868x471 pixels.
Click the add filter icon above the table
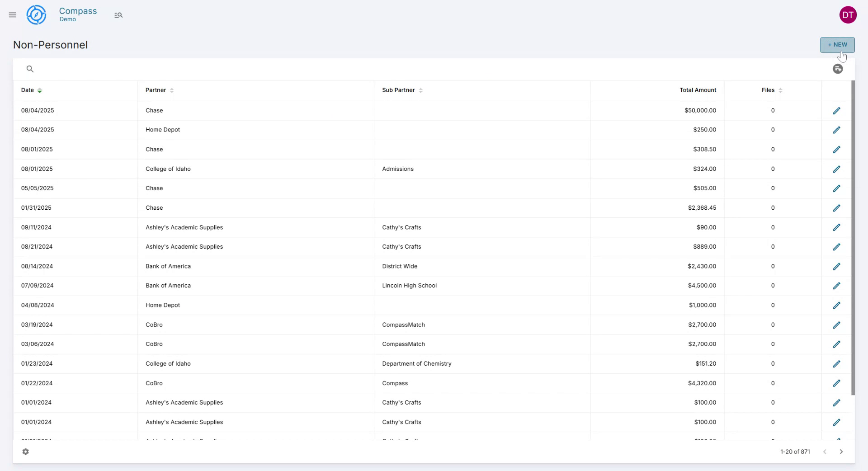838,69
